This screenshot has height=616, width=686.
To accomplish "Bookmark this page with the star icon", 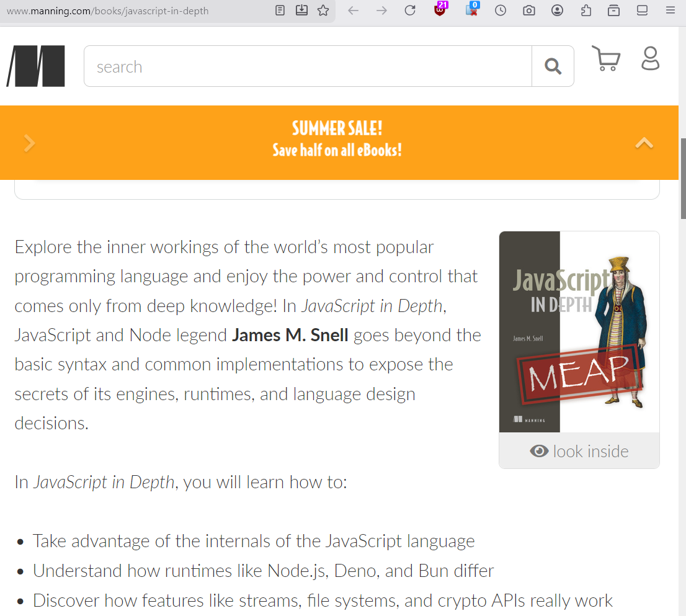I will (x=323, y=10).
